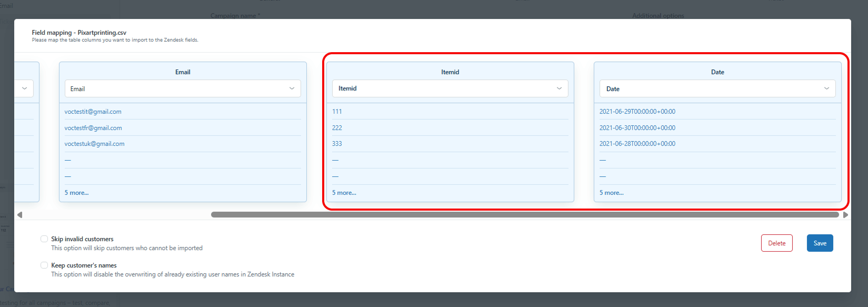The height and width of the screenshot is (307, 868).
Task: Select the voctestfr@gmail.com email value
Action: [93, 128]
